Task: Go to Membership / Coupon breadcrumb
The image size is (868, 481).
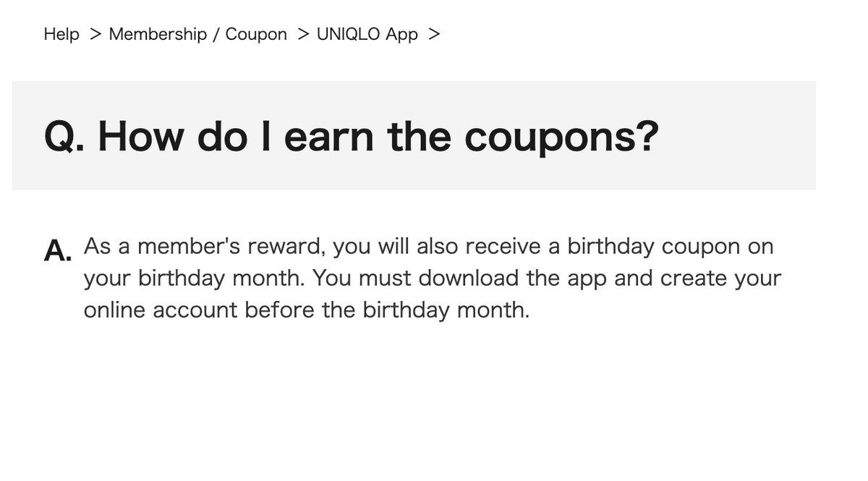Action: pos(197,34)
